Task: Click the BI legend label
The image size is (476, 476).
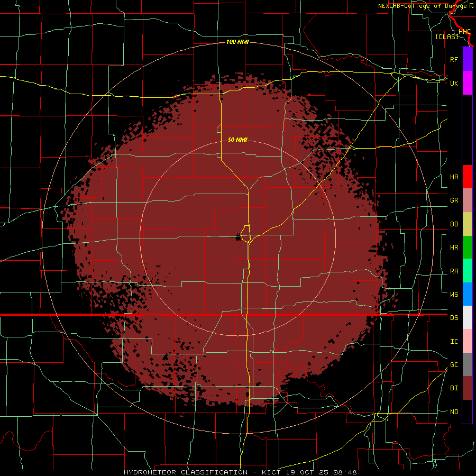Action: (454, 388)
